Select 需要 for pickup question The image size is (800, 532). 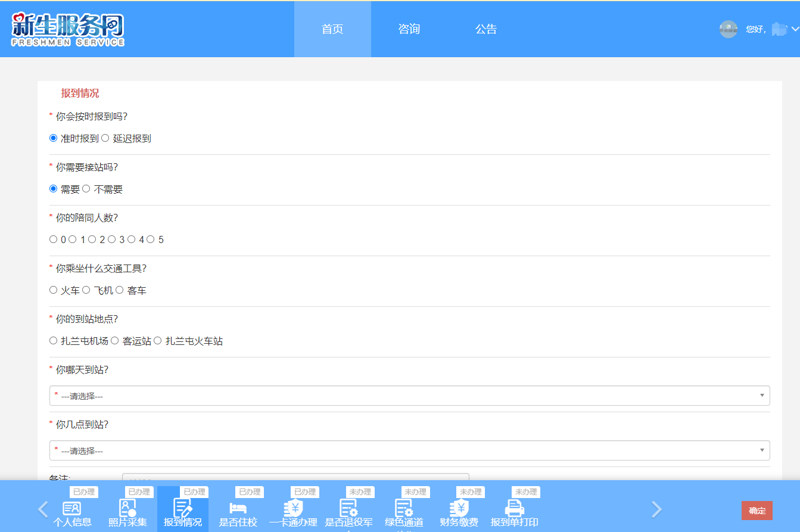click(x=54, y=189)
